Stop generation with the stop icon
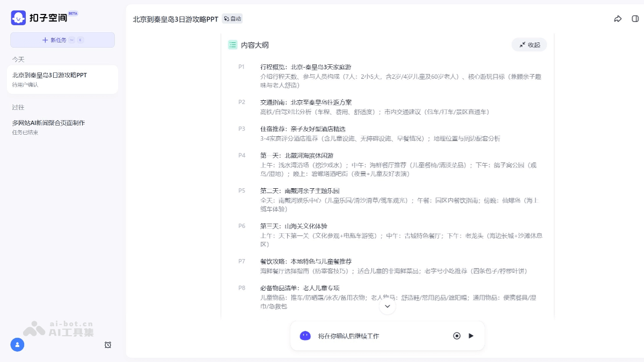The height and width of the screenshot is (362, 644). [x=457, y=335]
